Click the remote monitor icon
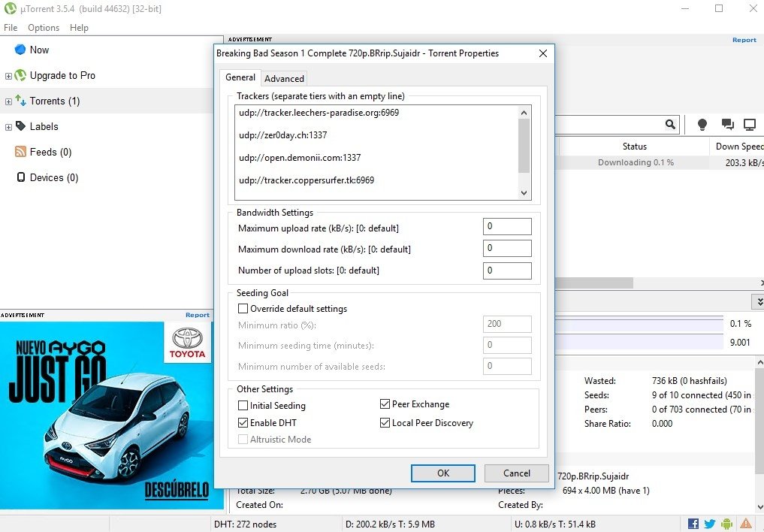 pyautogui.click(x=750, y=125)
